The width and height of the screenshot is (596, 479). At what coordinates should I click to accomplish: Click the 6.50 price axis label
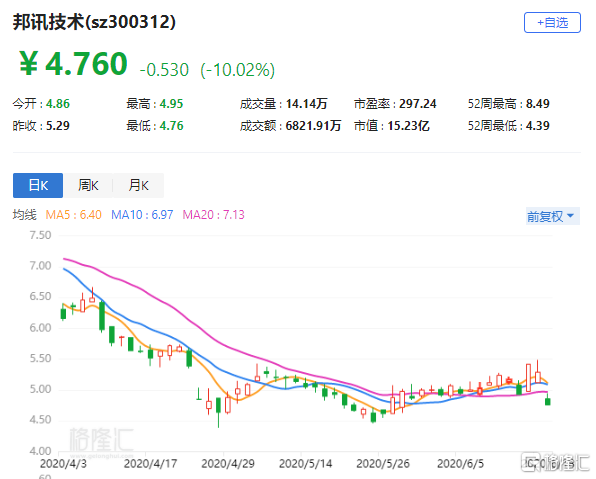click(40, 297)
